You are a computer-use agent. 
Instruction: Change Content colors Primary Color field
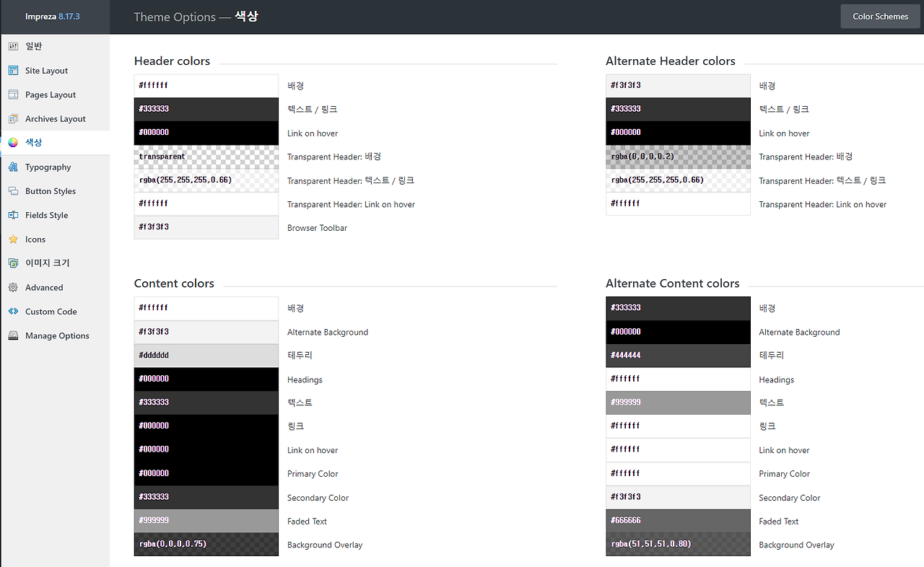[x=206, y=473]
